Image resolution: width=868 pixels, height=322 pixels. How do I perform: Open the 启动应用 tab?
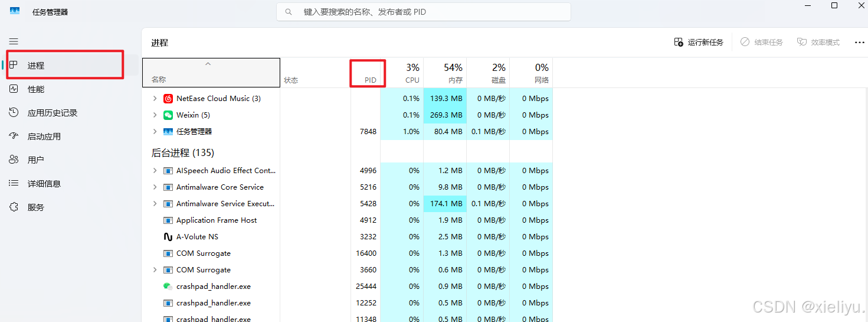(x=70, y=136)
